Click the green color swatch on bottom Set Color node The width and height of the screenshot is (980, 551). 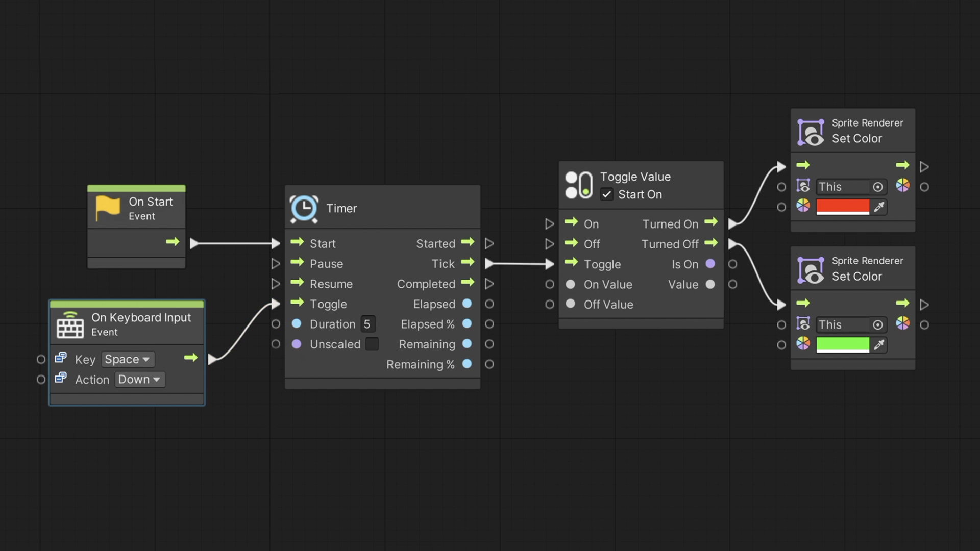coord(843,344)
